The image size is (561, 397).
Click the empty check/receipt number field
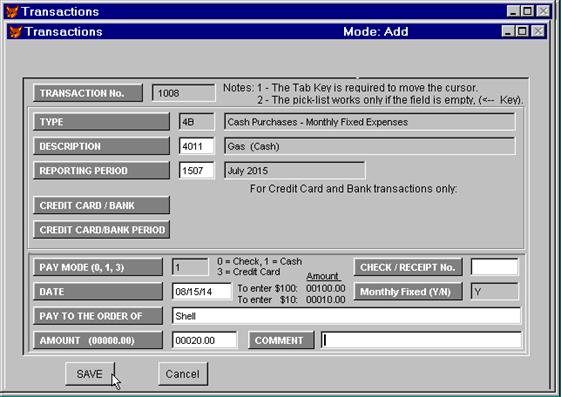(x=494, y=268)
